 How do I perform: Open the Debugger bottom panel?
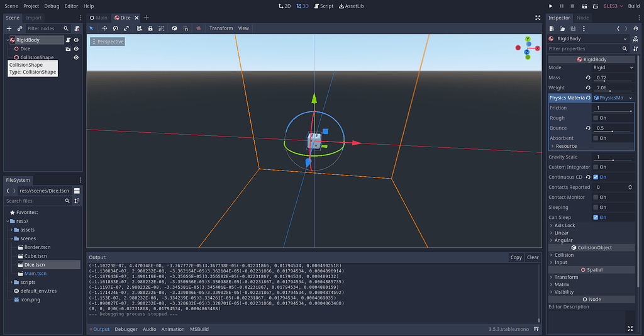tap(126, 329)
